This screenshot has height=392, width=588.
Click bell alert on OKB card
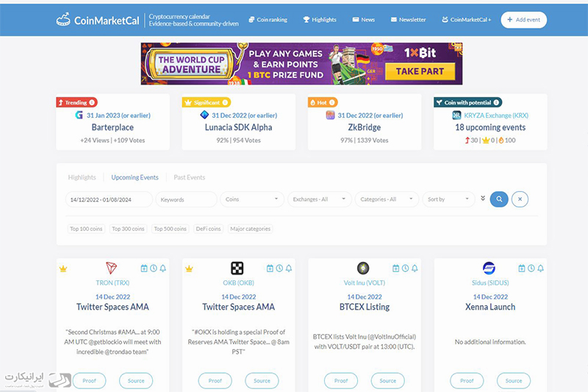[x=289, y=268]
